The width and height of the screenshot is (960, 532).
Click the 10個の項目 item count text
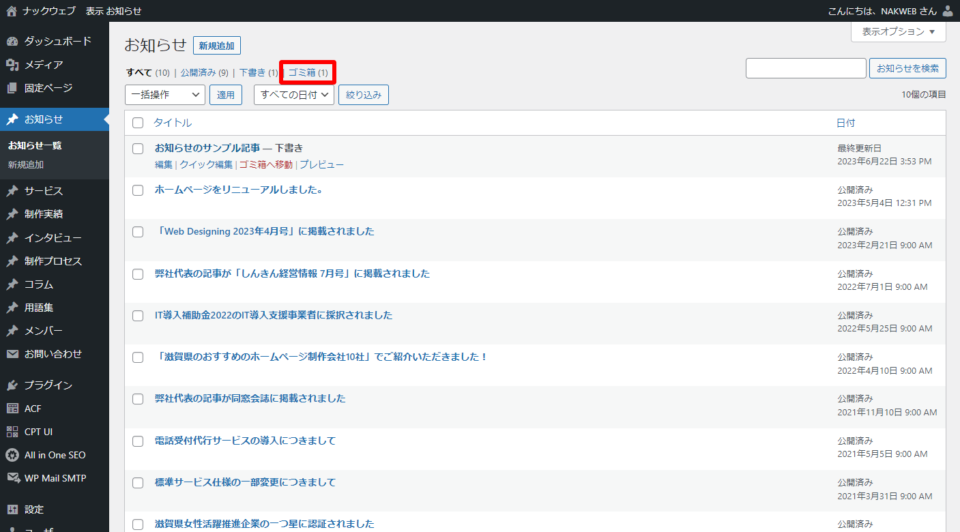tap(923, 95)
